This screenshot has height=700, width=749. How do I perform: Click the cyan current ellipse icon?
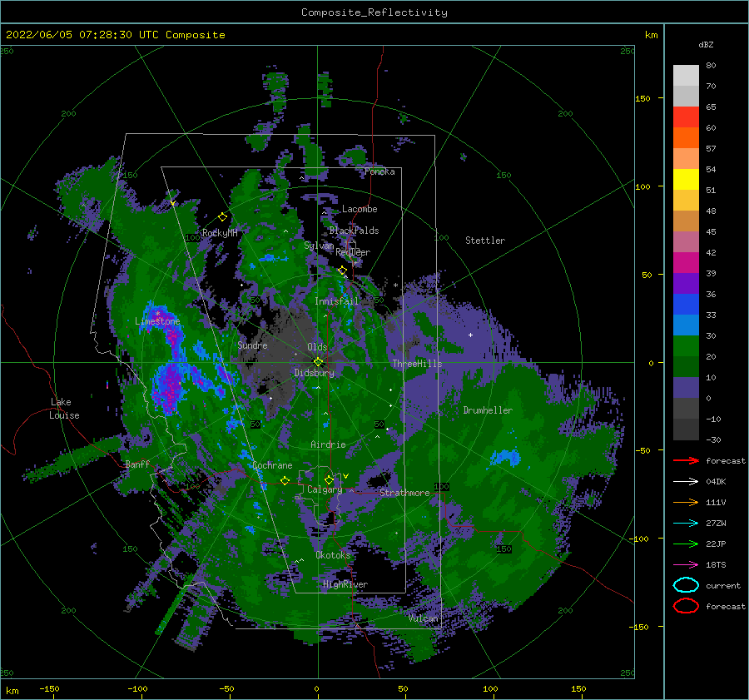click(x=686, y=585)
